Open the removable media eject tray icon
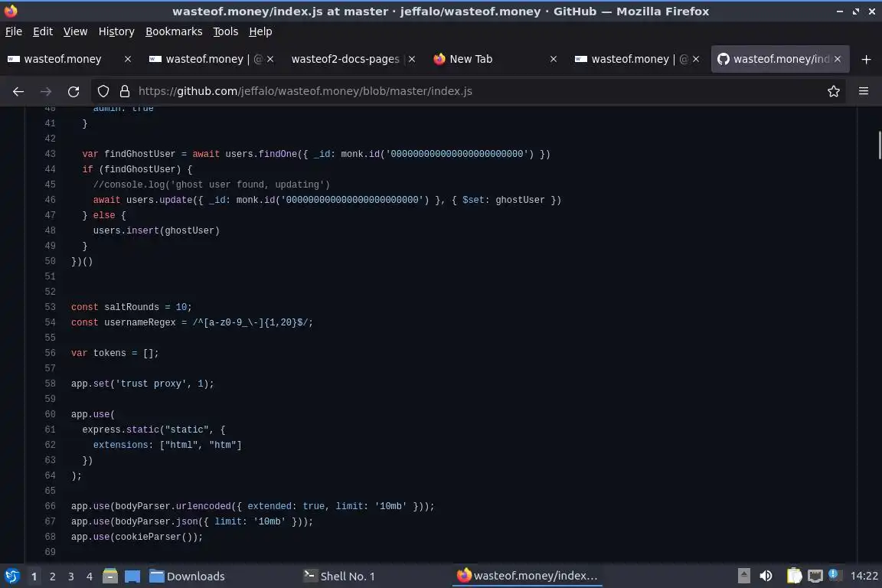This screenshot has height=588, width=882. (743, 576)
